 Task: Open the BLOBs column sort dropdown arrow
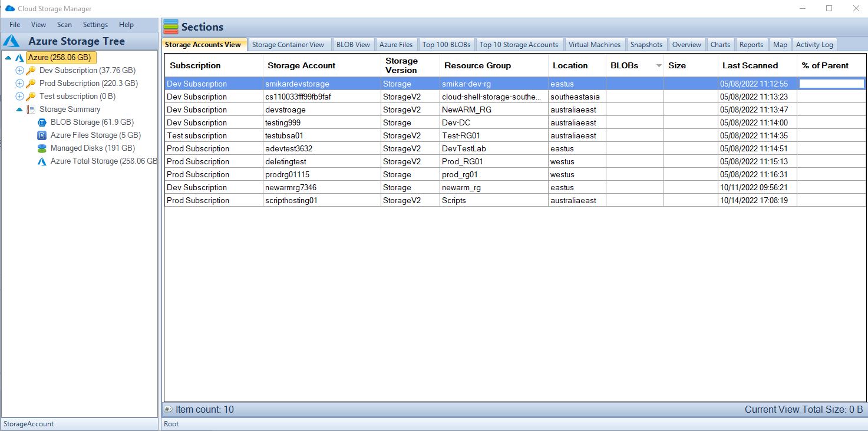coord(659,66)
